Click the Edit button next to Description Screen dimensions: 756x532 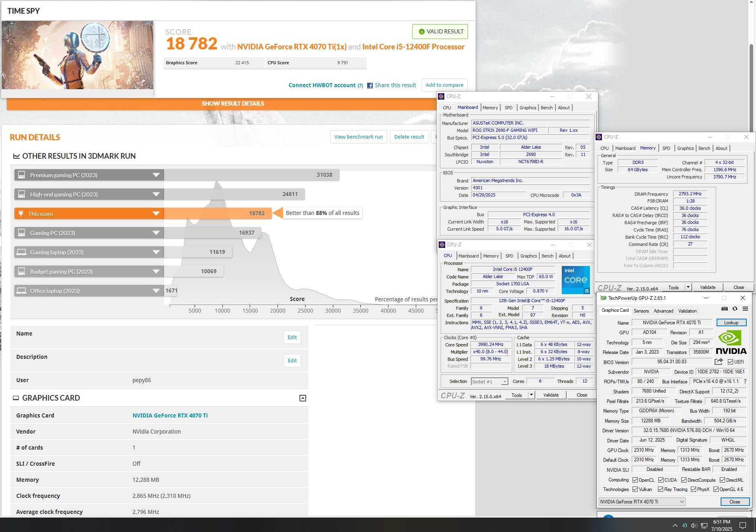click(292, 361)
